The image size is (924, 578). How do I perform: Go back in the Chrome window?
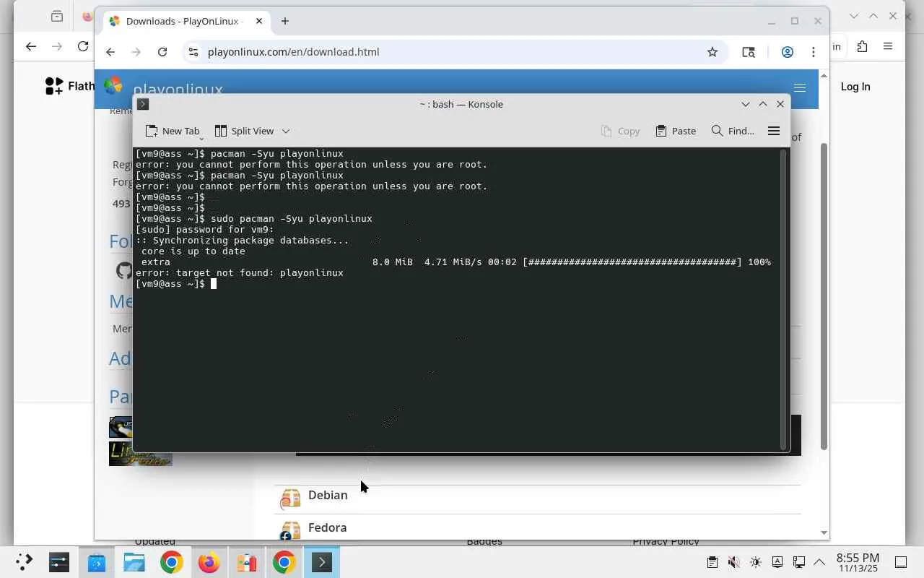pyautogui.click(x=110, y=52)
